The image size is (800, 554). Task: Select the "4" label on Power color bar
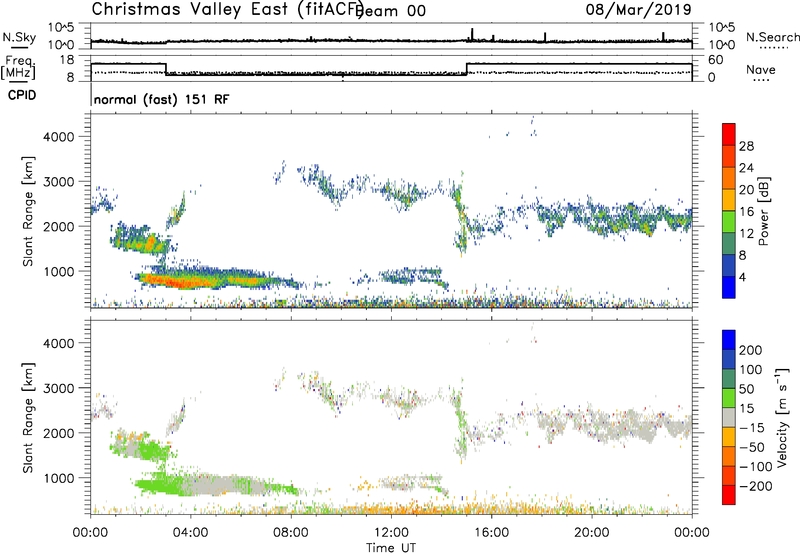click(x=742, y=277)
